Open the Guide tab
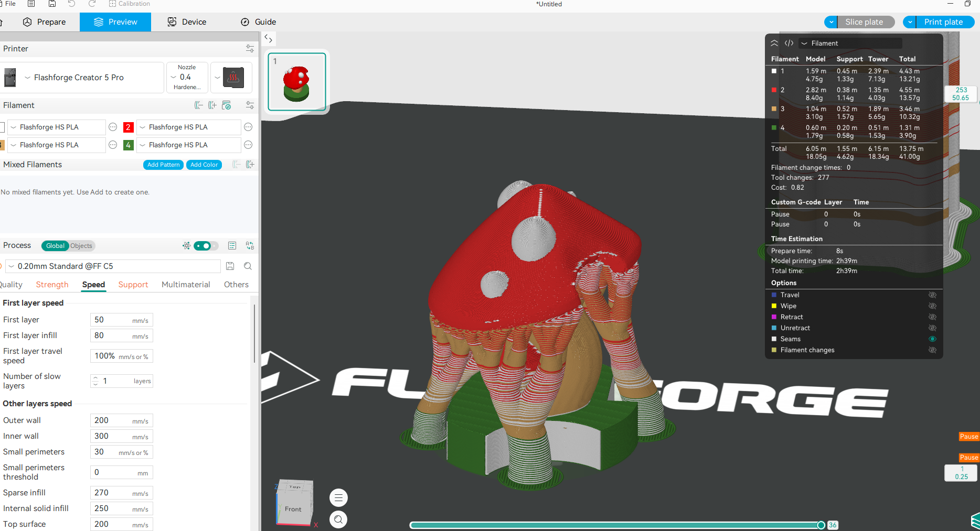The image size is (980, 531). [258, 22]
